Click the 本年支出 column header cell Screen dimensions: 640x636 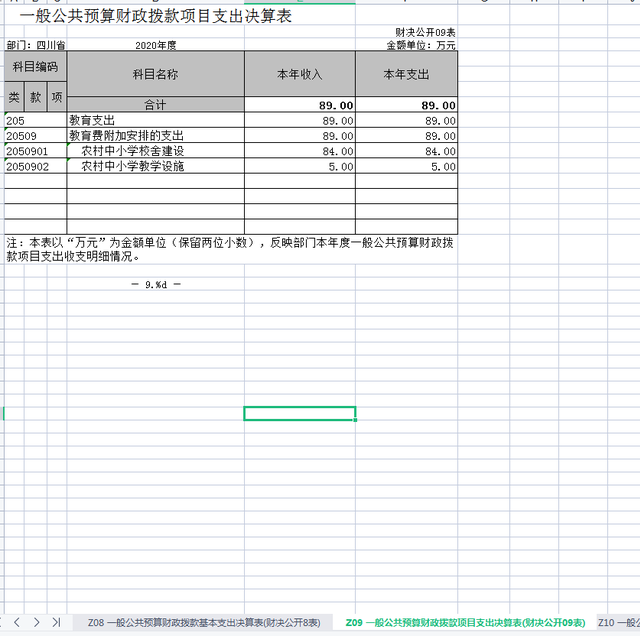[x=406, y=74]
